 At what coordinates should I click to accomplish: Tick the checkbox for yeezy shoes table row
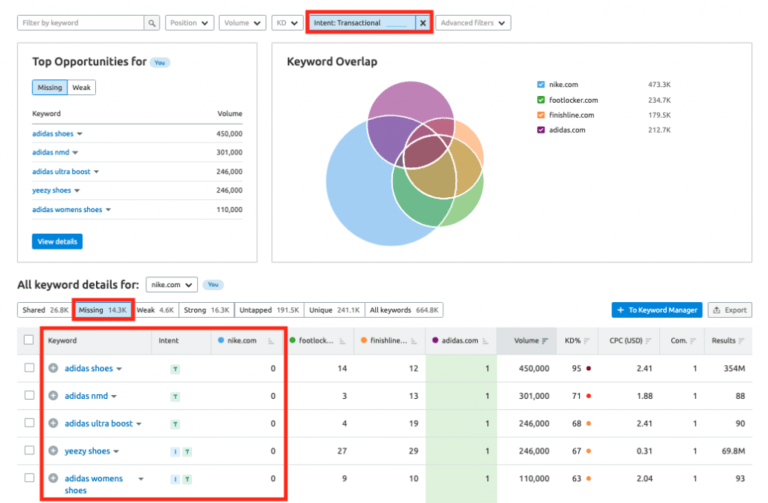[29, 450]
